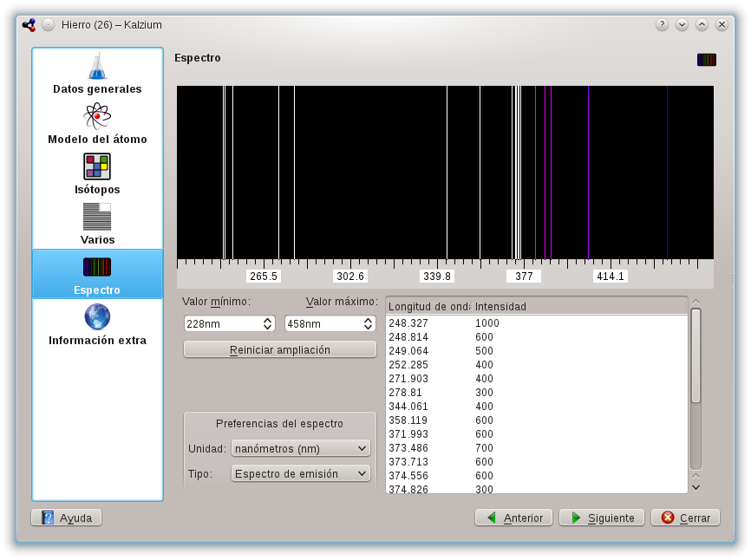Screen dimensions: 751x560
Task: Close the dialog with Cerrar
Action: coord(685,518)
